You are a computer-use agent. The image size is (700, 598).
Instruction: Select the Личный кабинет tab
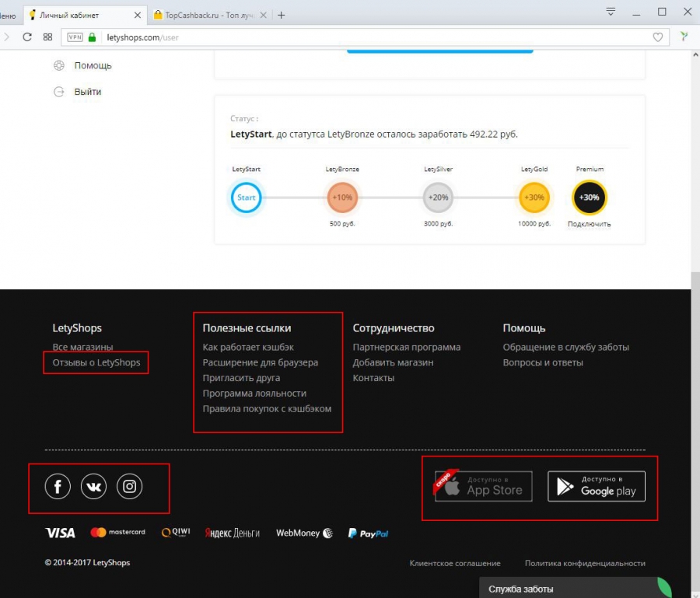(x=86, y=16)
